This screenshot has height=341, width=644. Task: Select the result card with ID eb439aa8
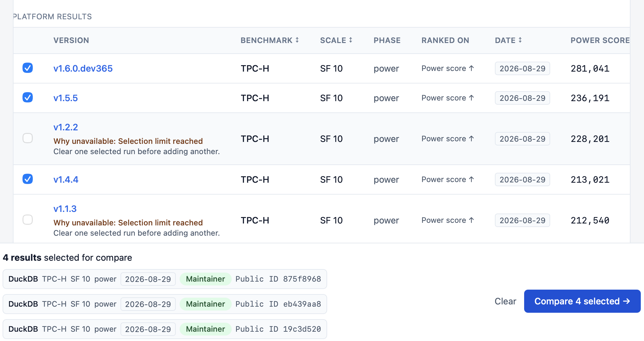[165, 304]
